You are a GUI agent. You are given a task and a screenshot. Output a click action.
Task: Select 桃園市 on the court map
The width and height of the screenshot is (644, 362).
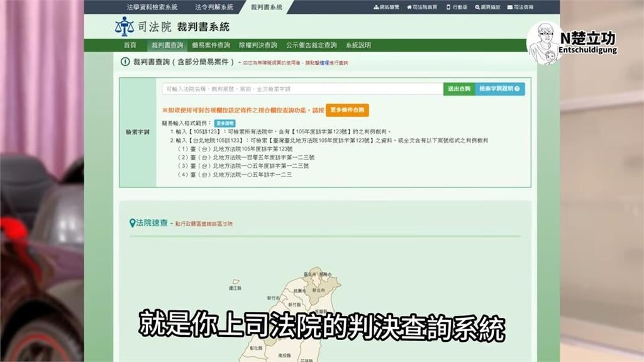tap(299, 290)
